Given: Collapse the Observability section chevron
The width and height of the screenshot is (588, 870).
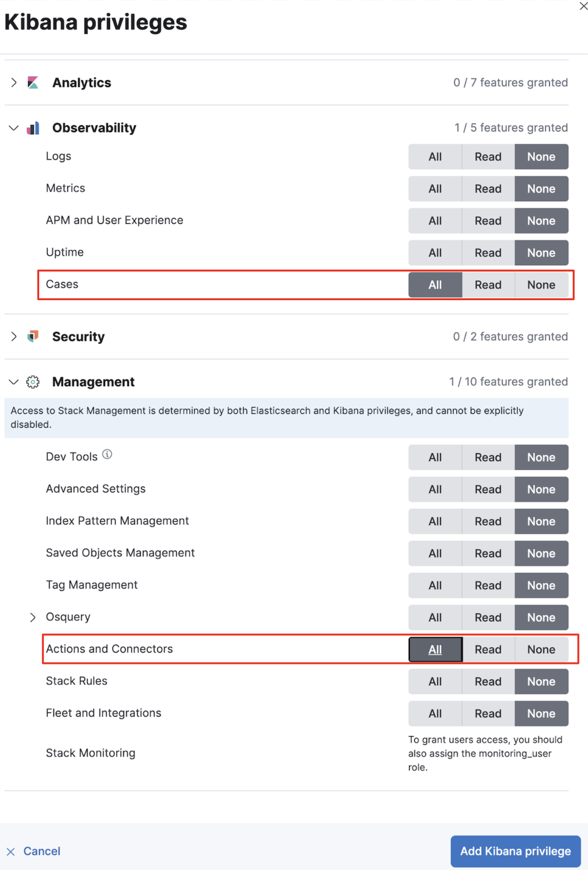Looking at the screenshot, I should [x=14, y=128].
